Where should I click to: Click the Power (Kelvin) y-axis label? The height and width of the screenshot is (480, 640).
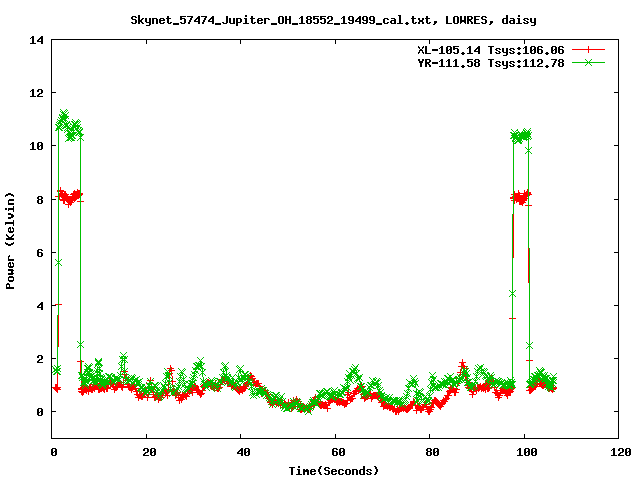tap(10, 241)
